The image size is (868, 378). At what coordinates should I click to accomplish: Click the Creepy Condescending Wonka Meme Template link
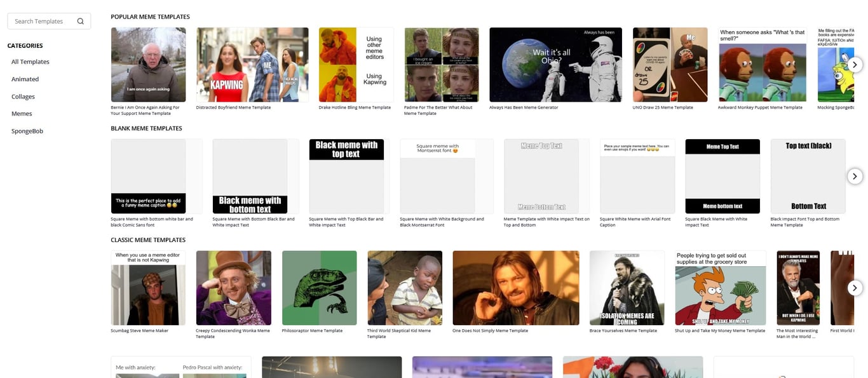[x=233, y=334]
